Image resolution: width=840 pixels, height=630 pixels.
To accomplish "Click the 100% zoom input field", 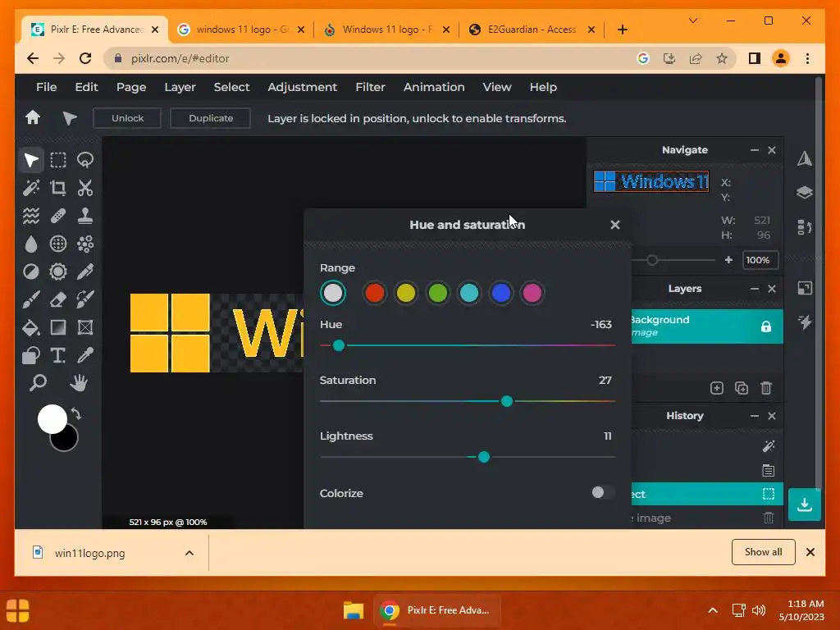I will coord(760,260).
